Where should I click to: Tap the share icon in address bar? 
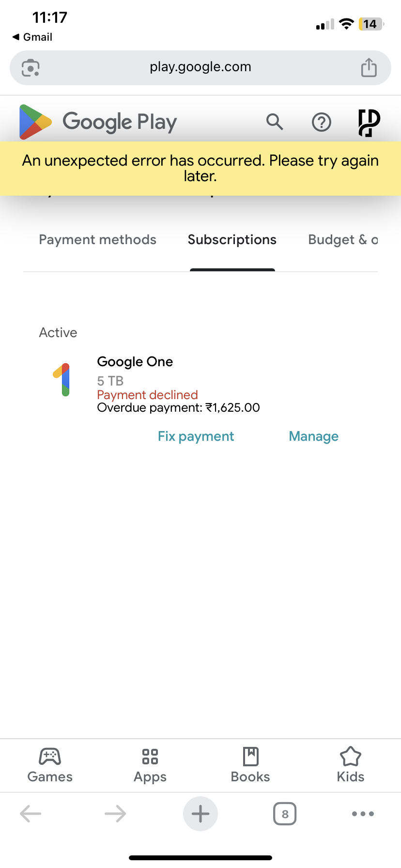369,68
